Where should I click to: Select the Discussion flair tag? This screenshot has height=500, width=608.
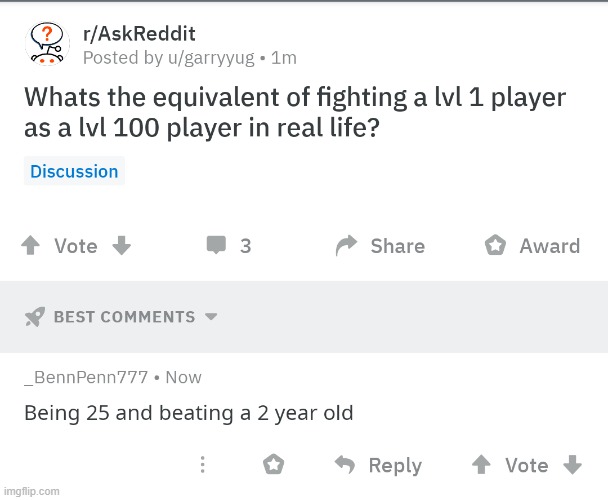click(74, 171)
